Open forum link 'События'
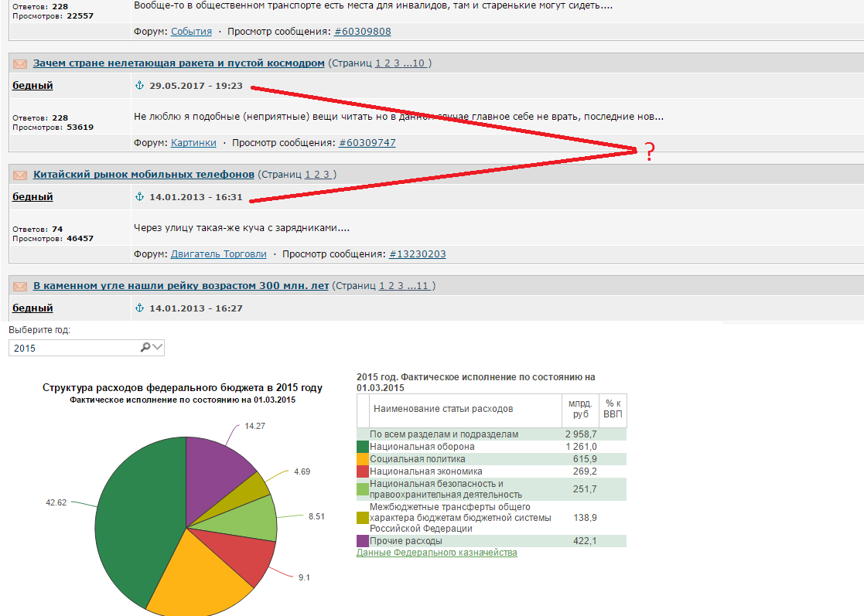 coord(191,32)
